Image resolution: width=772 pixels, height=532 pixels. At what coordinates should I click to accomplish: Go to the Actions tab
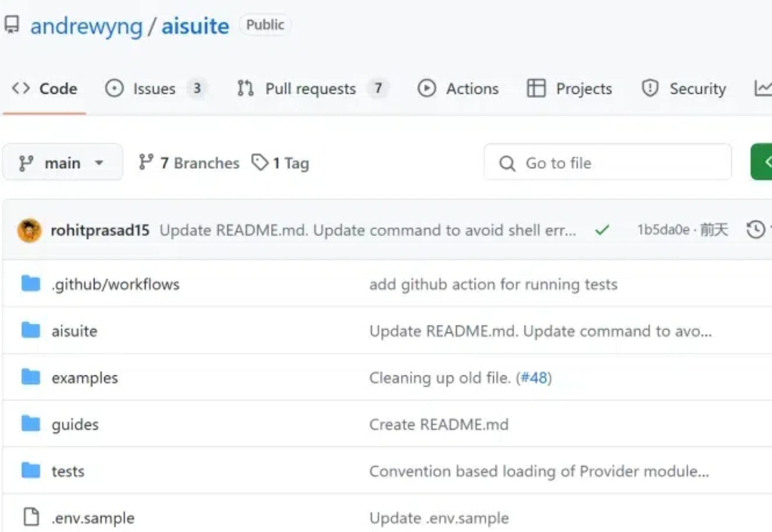click(x=458, y=89)
